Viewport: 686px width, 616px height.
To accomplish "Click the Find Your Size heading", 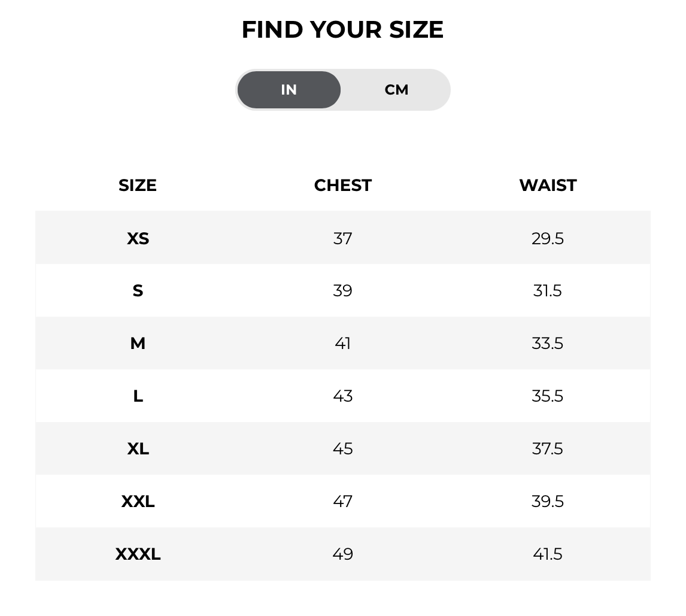I will pyautogui.click(x=342, y=29).
